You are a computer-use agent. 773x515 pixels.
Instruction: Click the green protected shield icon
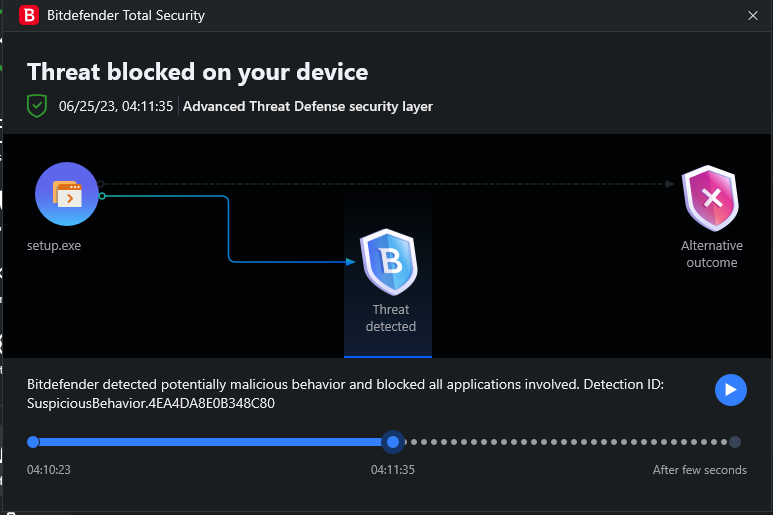pyautogui.click(x=37, y=105)
